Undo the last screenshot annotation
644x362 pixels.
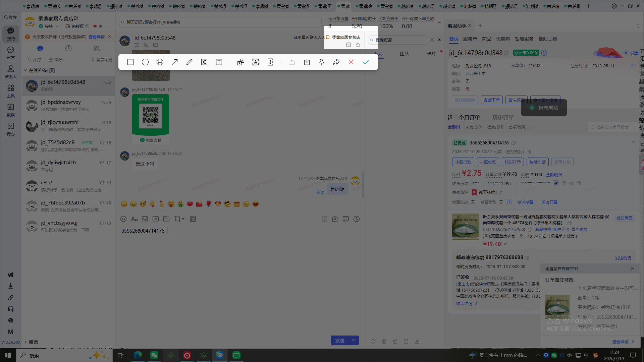[292, 62]
